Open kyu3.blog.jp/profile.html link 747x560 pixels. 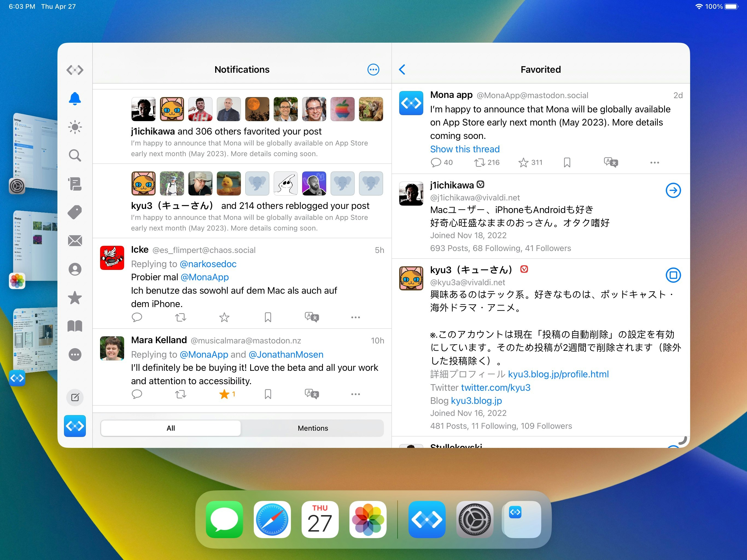pyautogui.click(x=558, y=374)
